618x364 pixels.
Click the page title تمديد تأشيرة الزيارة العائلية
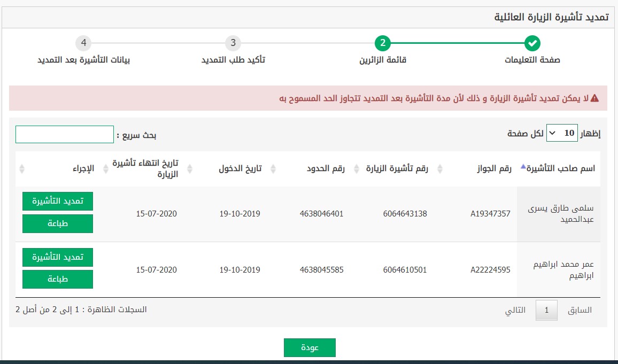(x=551, y=17)
